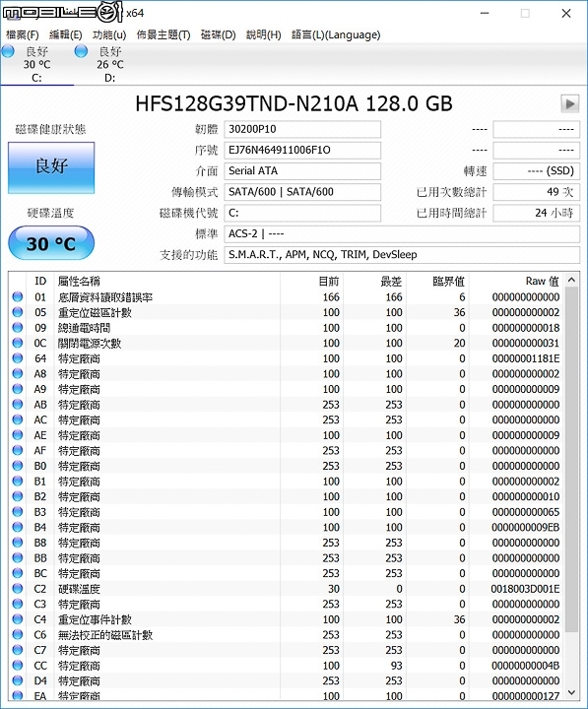Click the 目前 column header
588x709 pixels.
(311, 281)
